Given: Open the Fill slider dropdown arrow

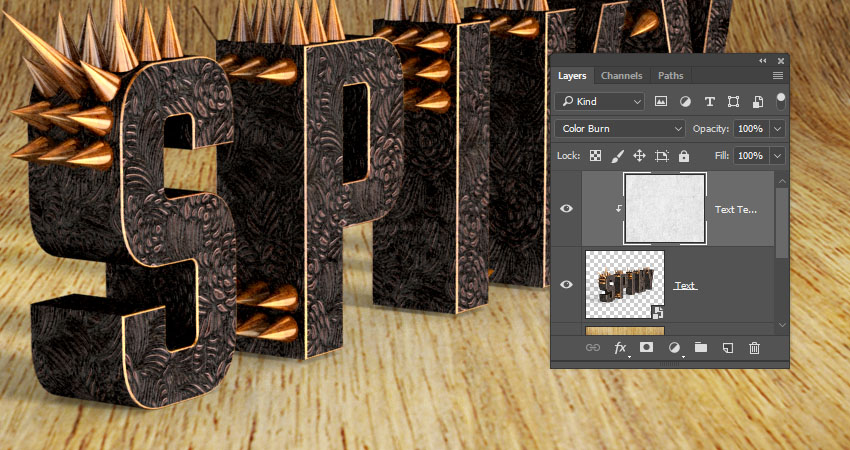Looking at the screenshot, I should (778, 156).
